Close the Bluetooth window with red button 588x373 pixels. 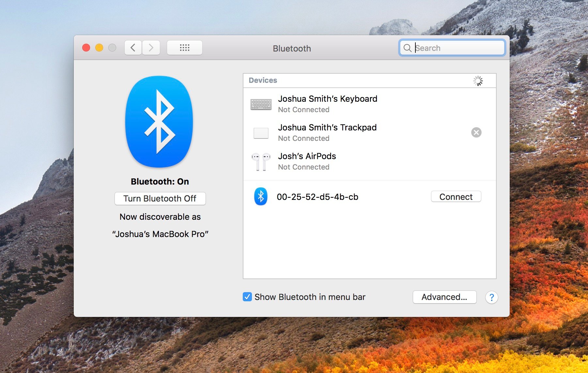[x=86, y=48]
